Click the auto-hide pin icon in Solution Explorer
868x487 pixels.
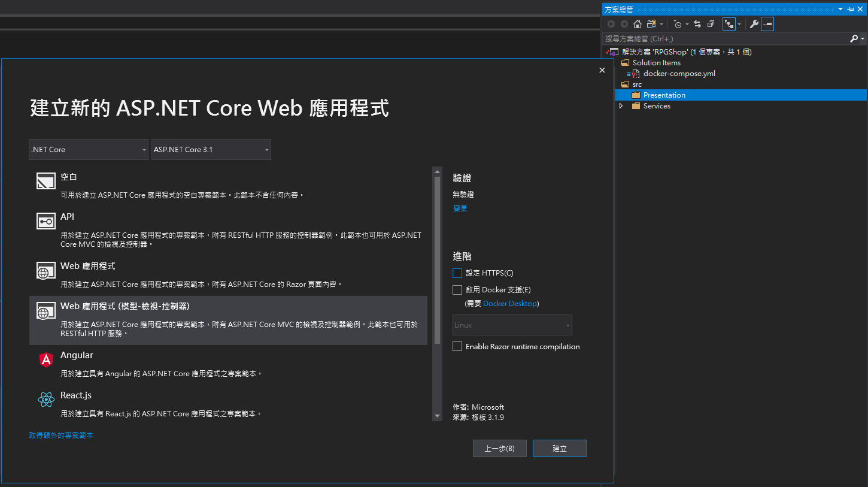point(851,9)
